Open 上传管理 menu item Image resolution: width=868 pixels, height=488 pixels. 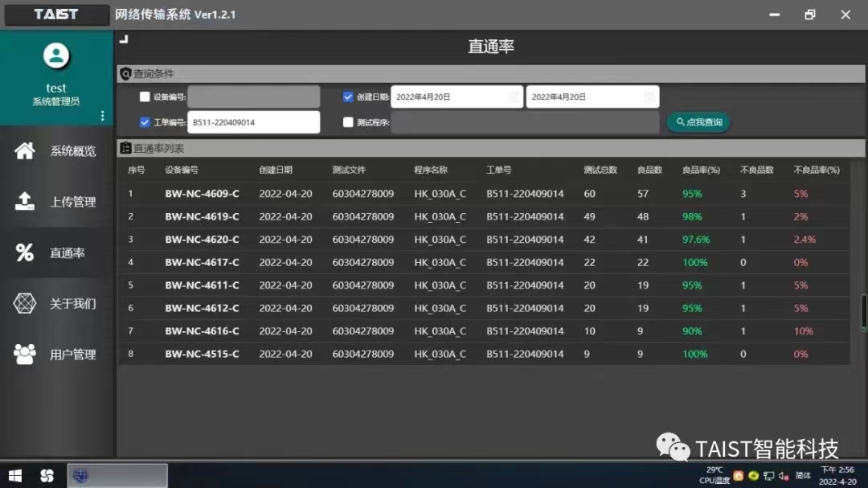[x=56, y=202]
